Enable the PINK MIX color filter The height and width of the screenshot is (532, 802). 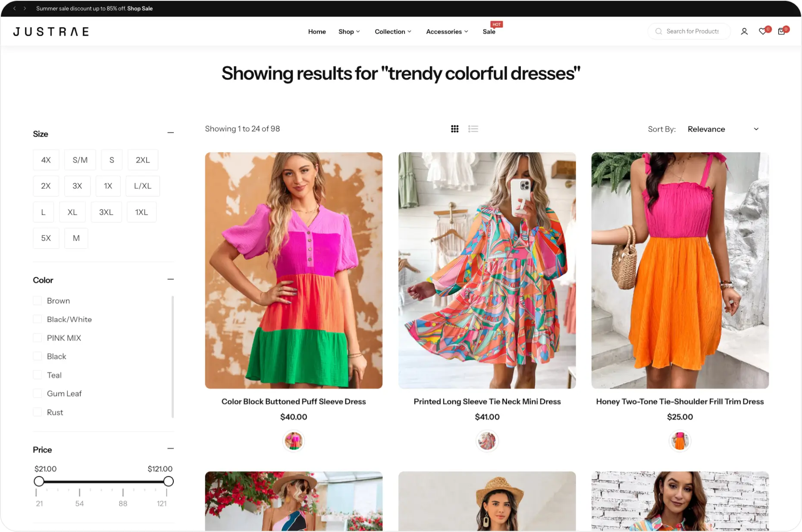click(38, 338)
